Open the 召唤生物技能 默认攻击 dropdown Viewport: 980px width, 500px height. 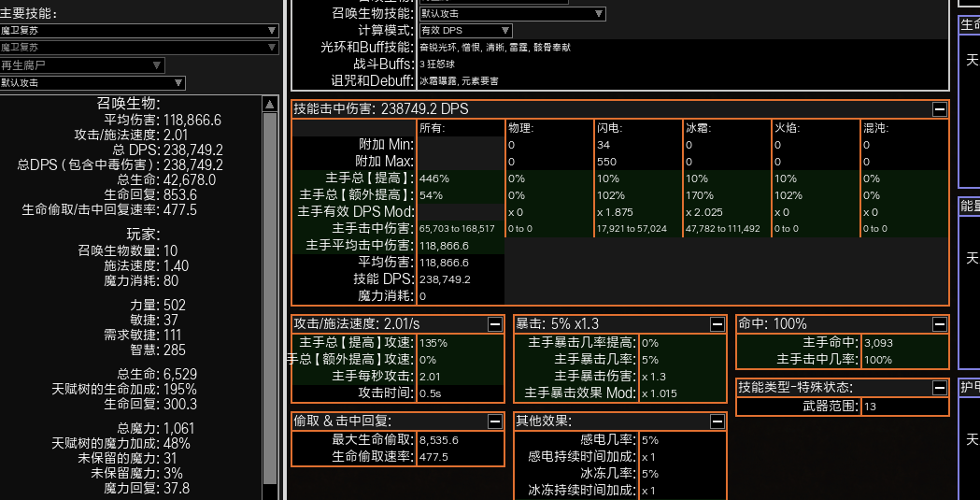click(x=511, y=13)
